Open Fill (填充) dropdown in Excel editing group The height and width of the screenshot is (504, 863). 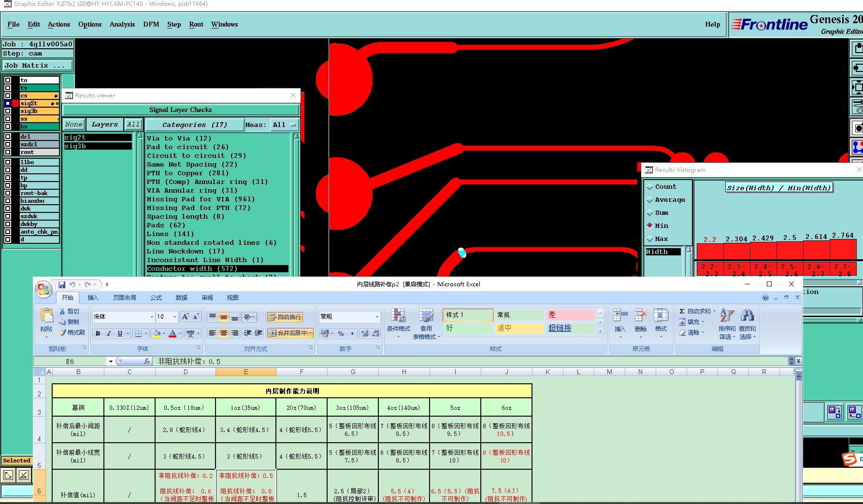click(692, 322)
